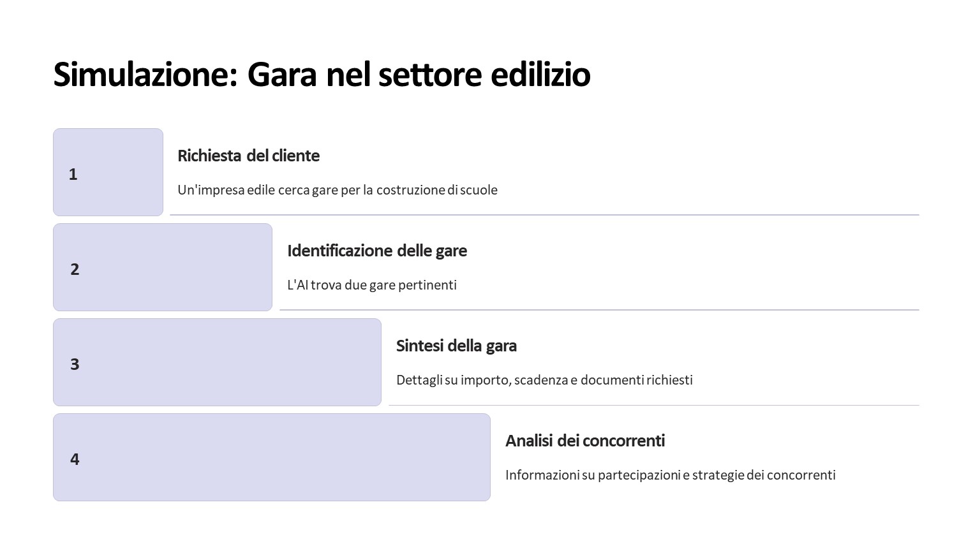Click text about strategie dei concorrenti
The height and width of the screenshot is (551, 980).
point(671,475)
